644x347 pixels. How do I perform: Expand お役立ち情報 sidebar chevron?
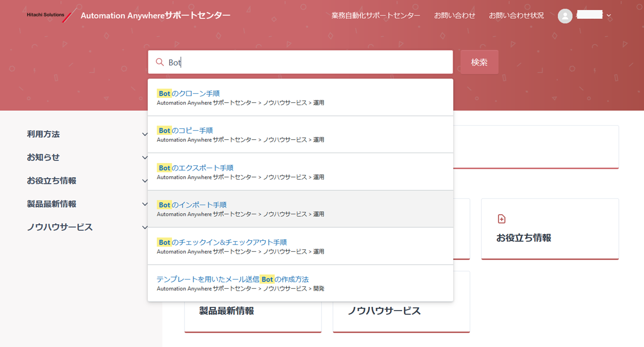145,181
